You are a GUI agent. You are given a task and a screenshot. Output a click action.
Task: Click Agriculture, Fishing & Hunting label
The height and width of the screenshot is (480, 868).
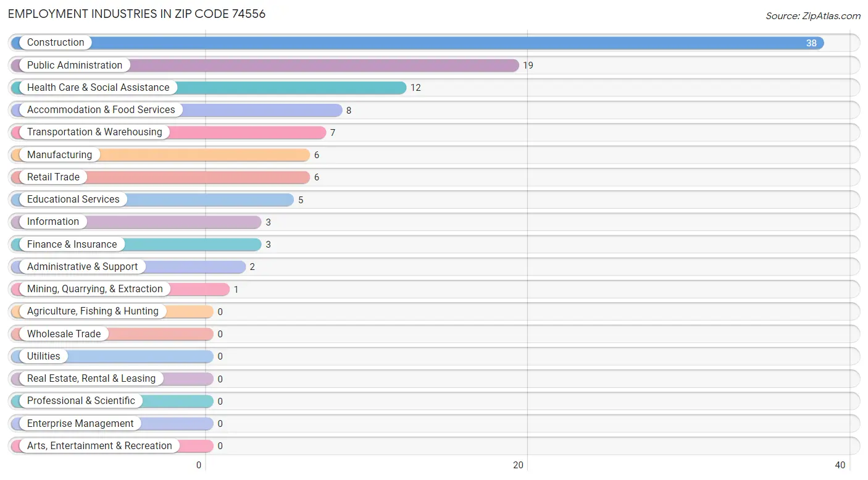(x=93, y=311)
